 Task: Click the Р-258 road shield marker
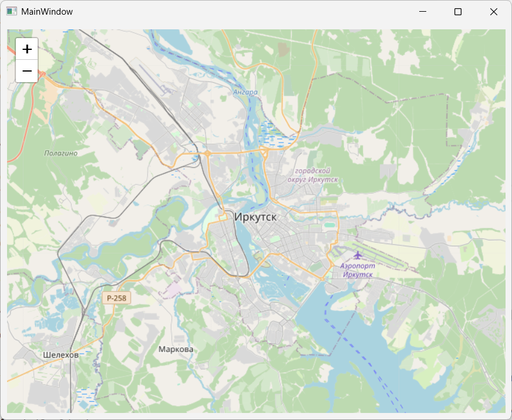(117, 298)
